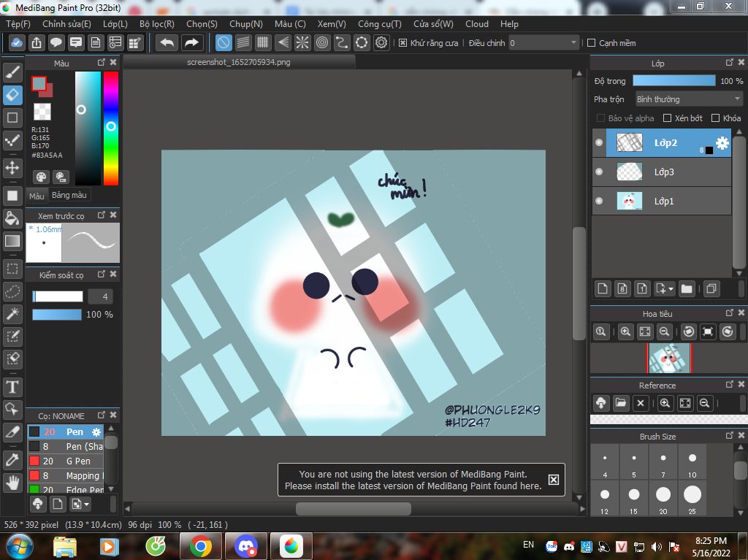
Task: Select the Gradient tool
Action: [12, 241]
